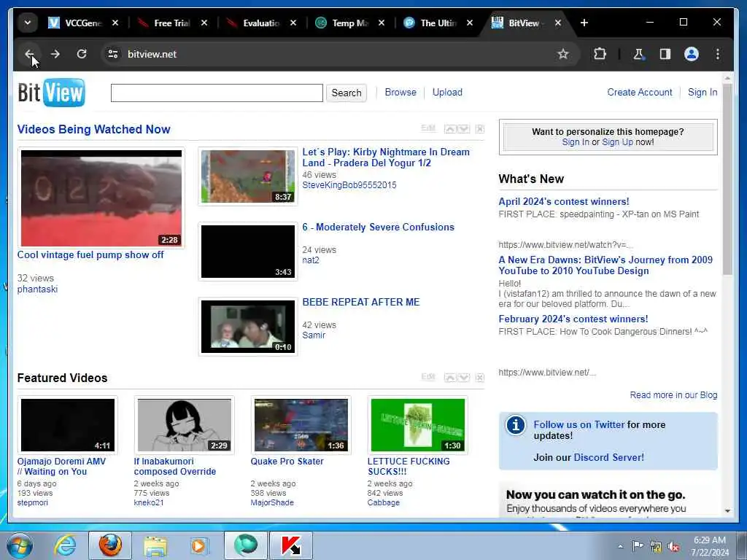Focus the BitView search field

pyautogui.click(x=217, y=93)
